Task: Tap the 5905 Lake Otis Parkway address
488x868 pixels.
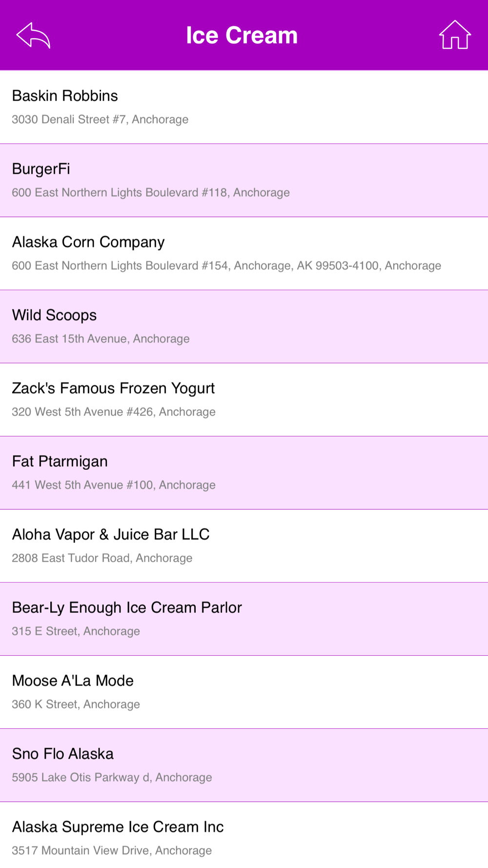Action: (112, 777)
